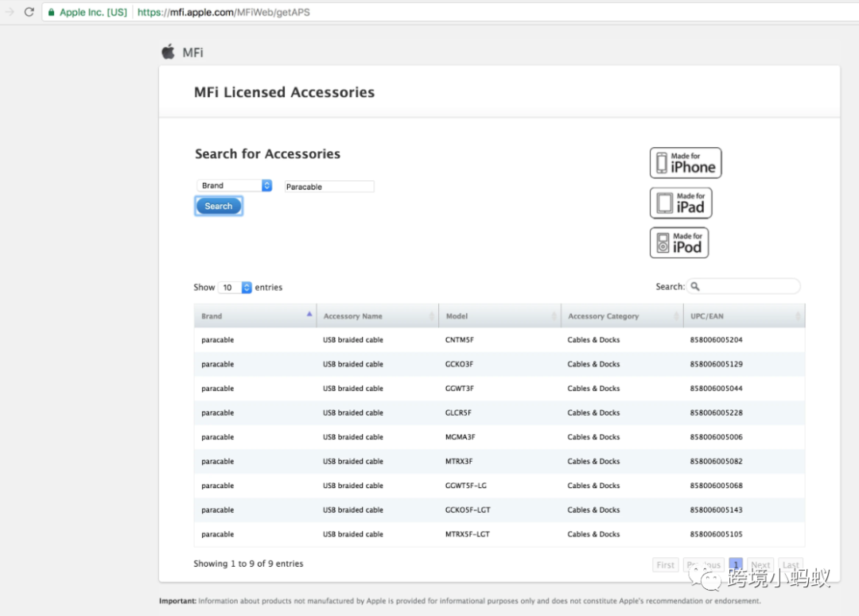
Task: Click UPC value 858006005143
Action: pos(716,509)
